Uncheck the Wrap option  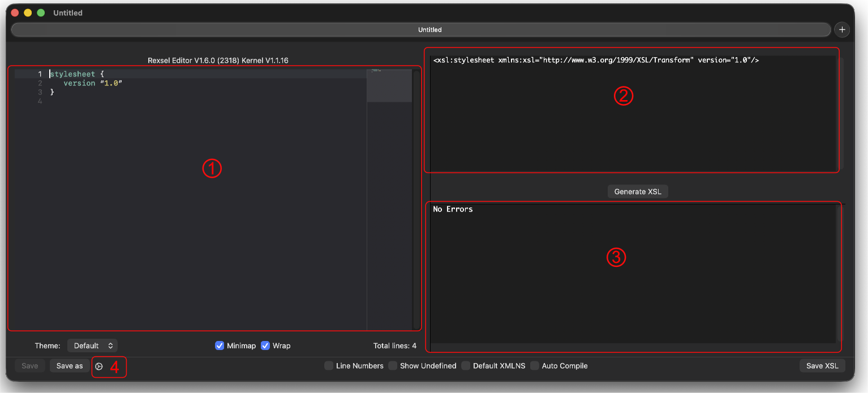(x=265, y=346)
